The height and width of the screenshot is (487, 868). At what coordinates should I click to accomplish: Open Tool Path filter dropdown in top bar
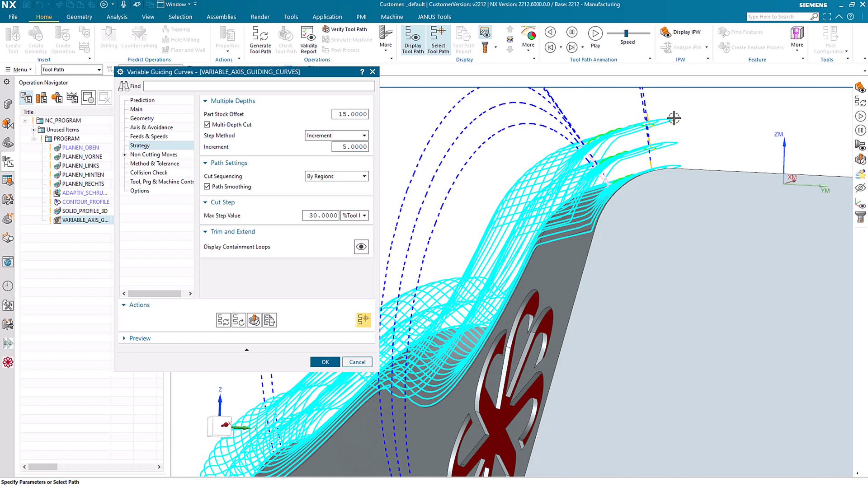[71, 70]
